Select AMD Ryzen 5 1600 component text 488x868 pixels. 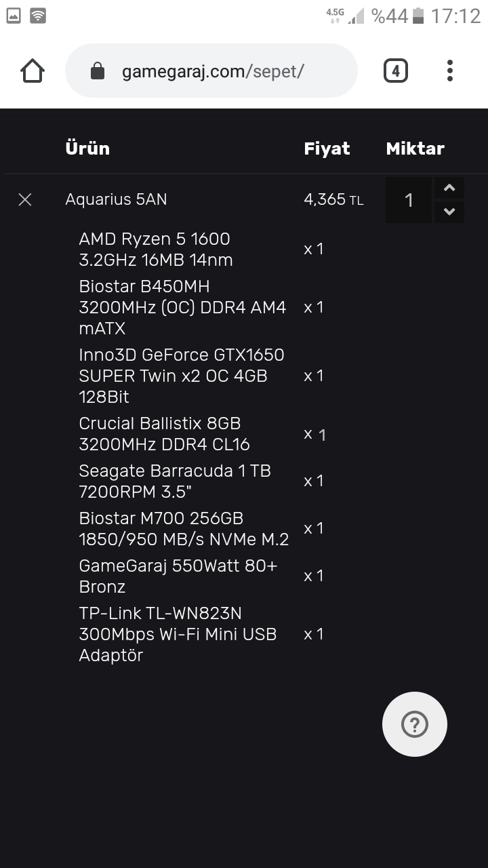[155, 249]
